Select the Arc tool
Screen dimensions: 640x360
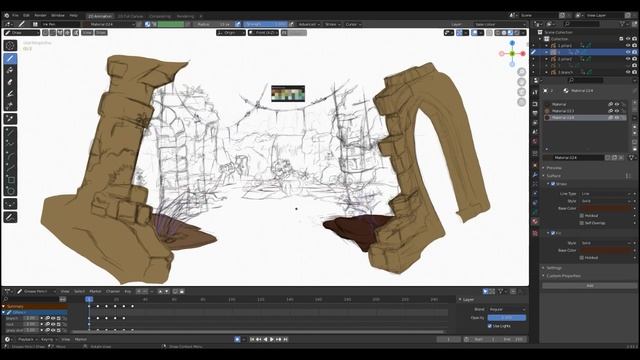pos(10,156)
